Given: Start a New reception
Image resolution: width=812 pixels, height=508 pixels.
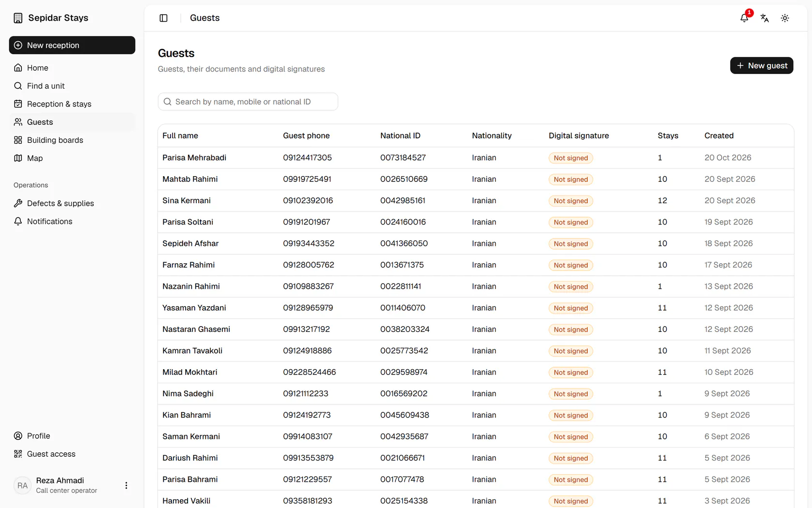Looking at the screenshot, I should [72, 45].
